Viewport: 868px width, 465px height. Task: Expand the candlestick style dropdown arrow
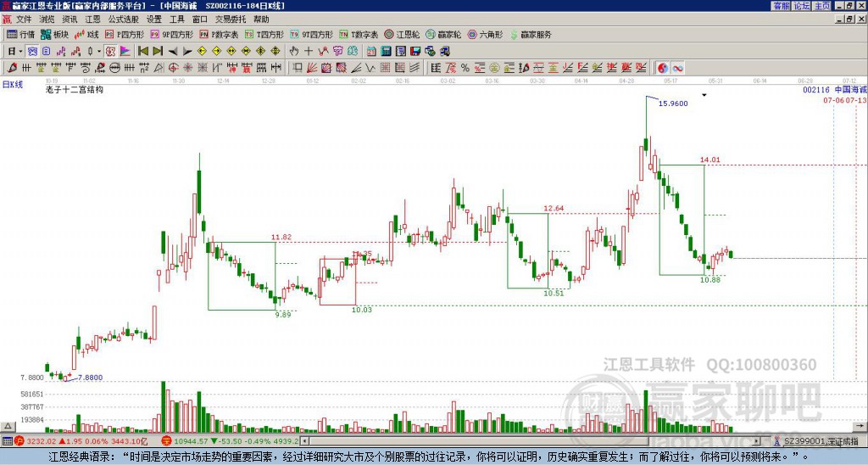point(99,51)
